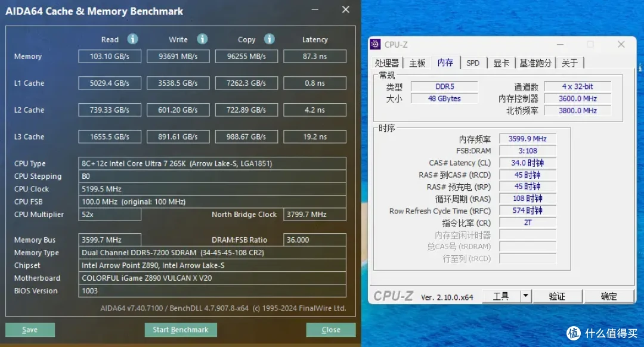Click the Save button in AIDA64
The image size is (644, 347).
pyautogui.click(x=30, y=330)
